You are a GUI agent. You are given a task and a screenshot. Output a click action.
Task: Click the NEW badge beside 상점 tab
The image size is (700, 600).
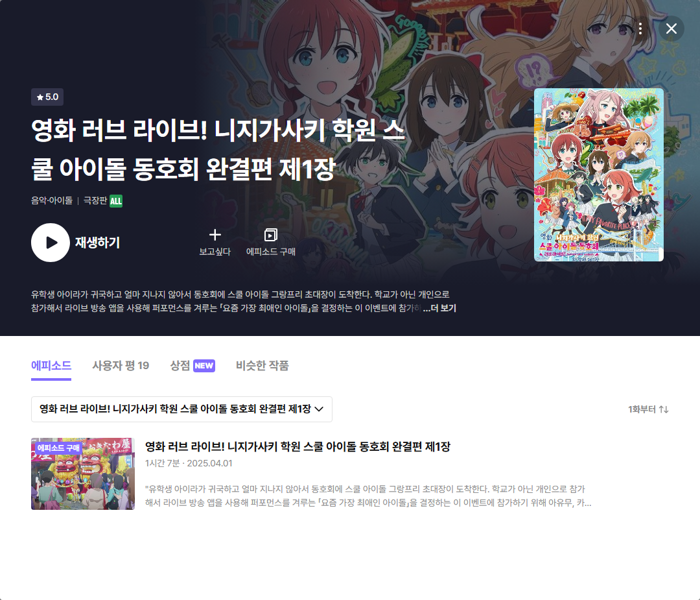pyautogui.click(x=204, y=366)
